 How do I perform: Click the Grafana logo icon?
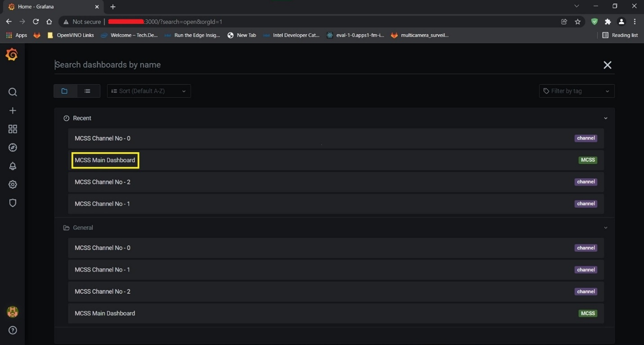(x=12, y=55)
